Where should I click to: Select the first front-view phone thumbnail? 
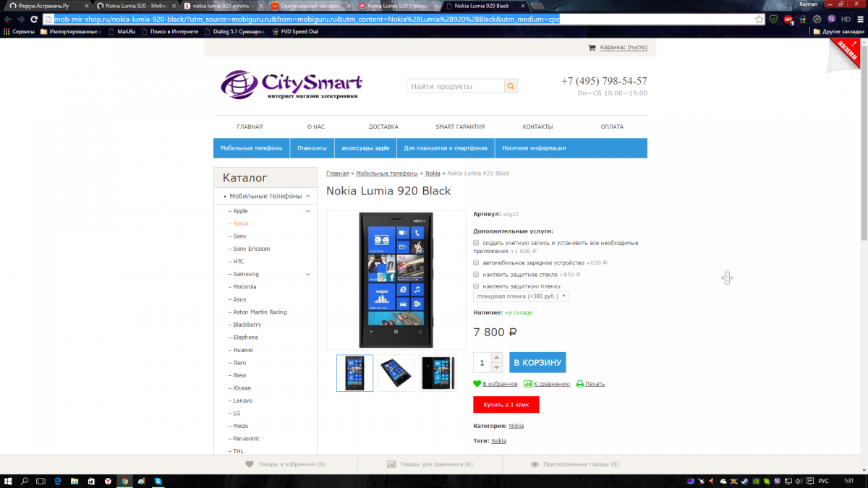(355, 373)
